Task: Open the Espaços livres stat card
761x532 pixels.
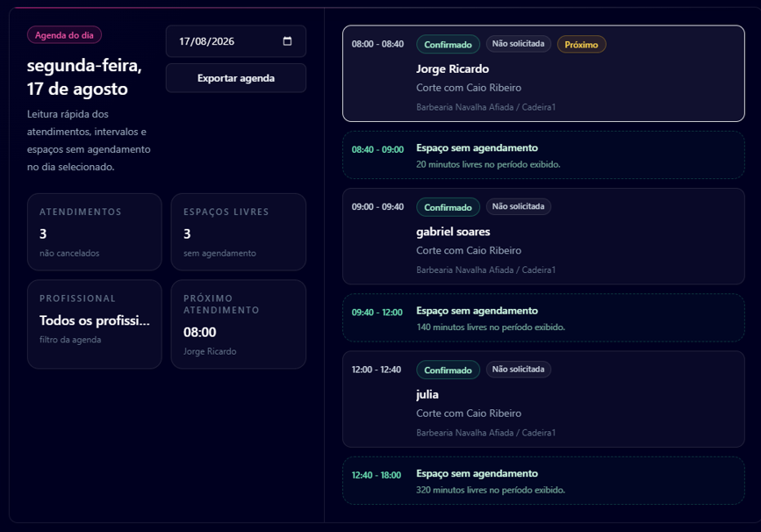Action: [x=238, y=232]
